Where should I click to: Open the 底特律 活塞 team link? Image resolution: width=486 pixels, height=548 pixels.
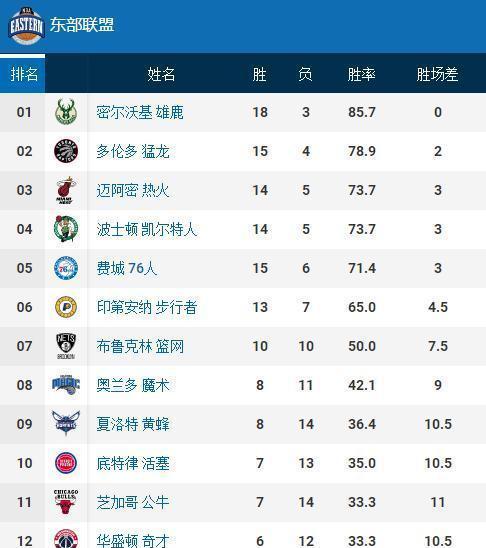(x=133, y=464)
